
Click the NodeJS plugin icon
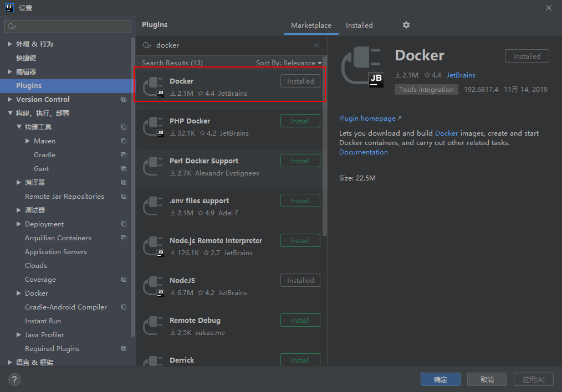153,286
